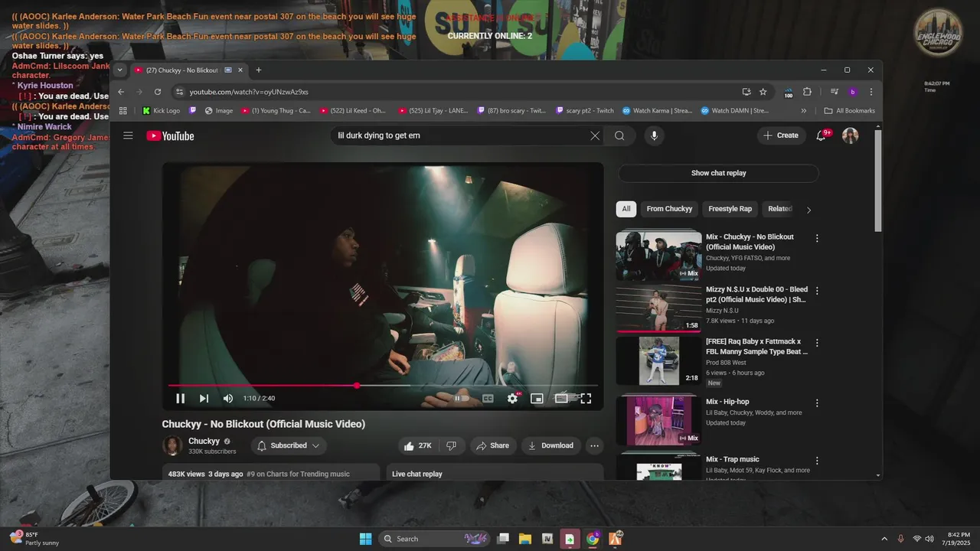Open All Bookmarks folder
The height and width of the screenshot is (551, 980).
(849, 111)
